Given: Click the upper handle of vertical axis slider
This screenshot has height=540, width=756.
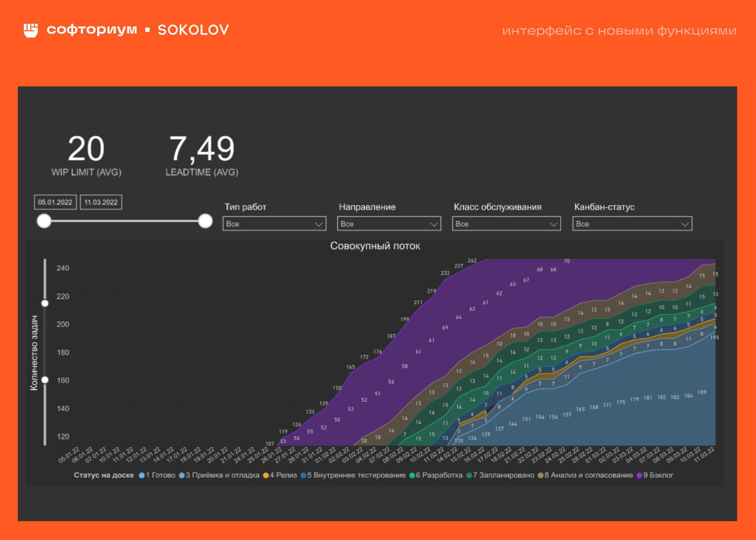Looking at the screenshot, I should coord(45,303).
